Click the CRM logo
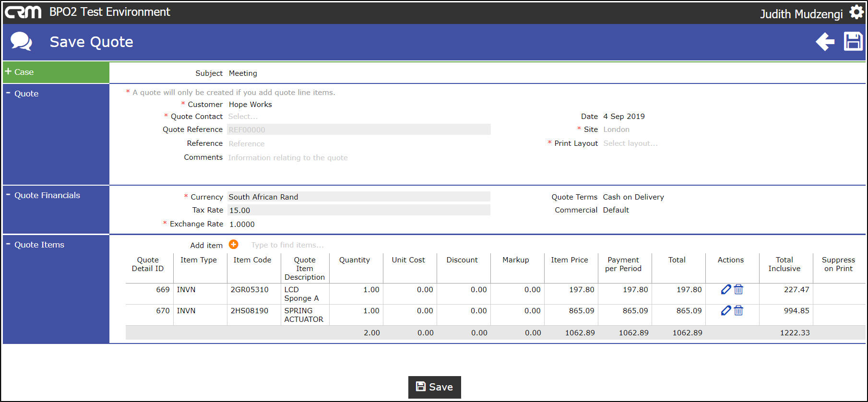 pyautogui.click(x=23, y=12)
